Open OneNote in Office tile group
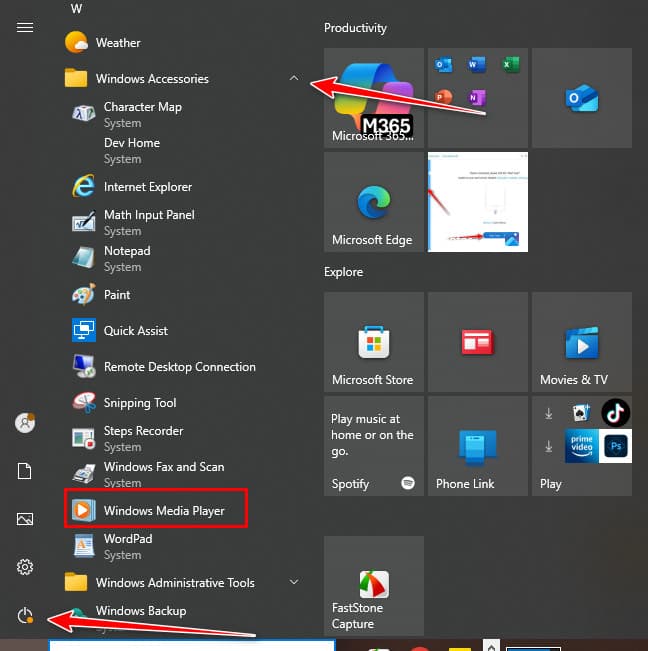 coord(476,98)
